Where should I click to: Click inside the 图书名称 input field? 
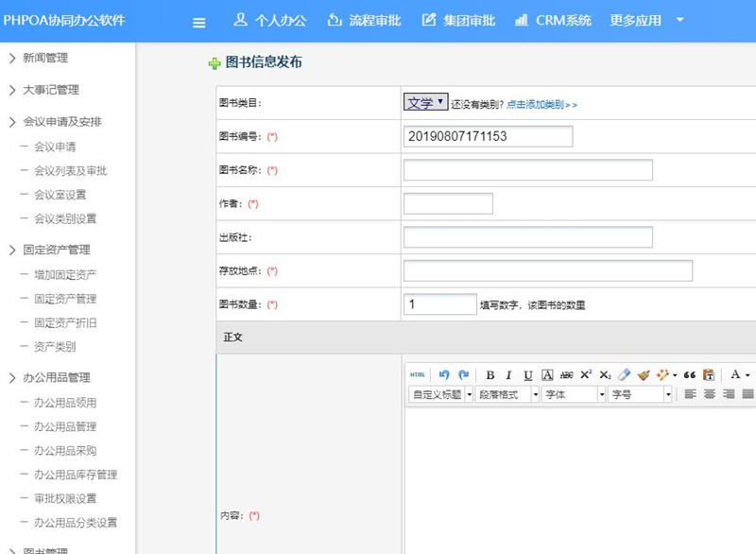click(529, 169)
